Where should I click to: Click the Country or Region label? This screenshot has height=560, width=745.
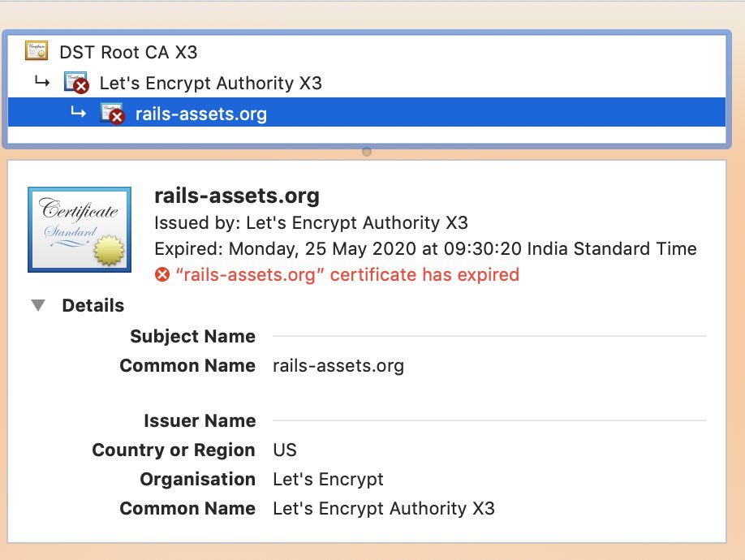tap(174, 450)
